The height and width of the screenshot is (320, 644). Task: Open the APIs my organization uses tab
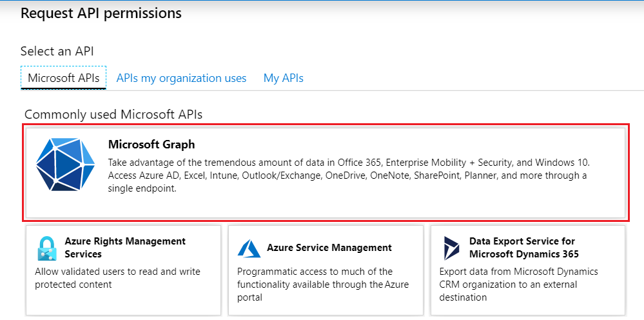coord(181,78)
